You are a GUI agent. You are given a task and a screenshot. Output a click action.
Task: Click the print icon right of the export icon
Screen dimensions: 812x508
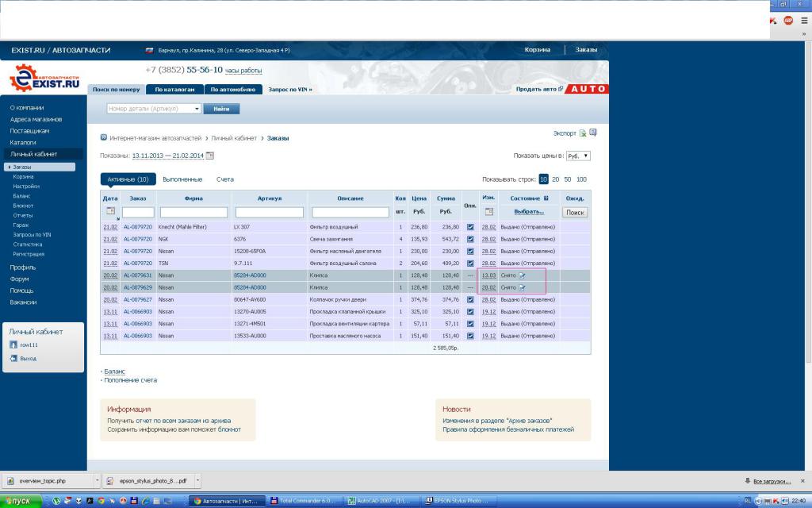(593, 133)
